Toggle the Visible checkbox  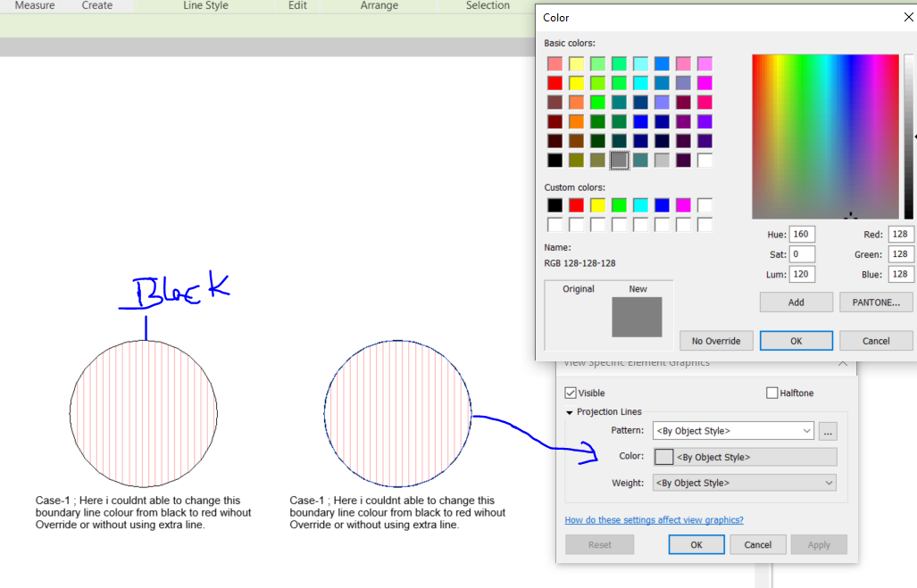tap(570, 393)
